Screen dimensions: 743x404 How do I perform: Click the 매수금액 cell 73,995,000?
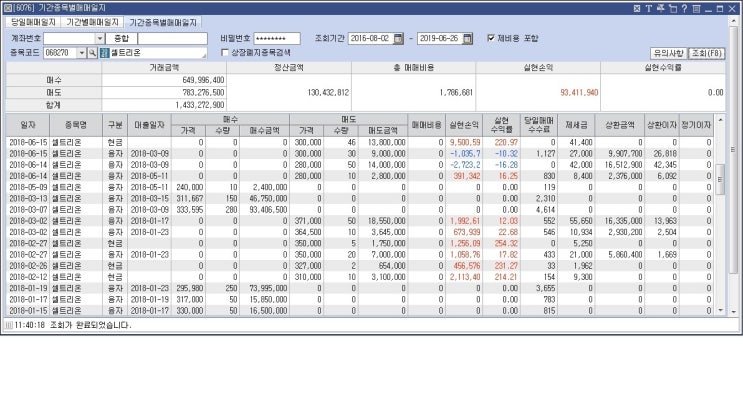coord(268,288)
